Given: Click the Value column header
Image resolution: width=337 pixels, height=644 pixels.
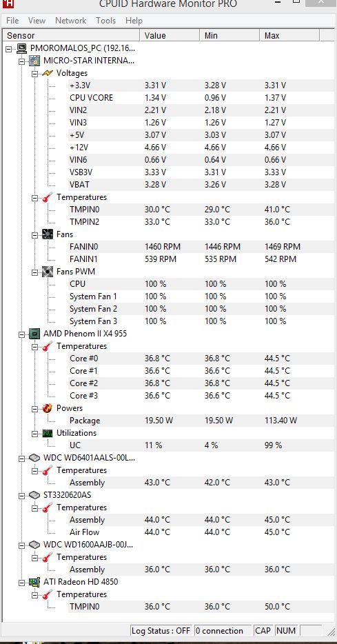Looking at the screenshot, I should coord(170,36).
